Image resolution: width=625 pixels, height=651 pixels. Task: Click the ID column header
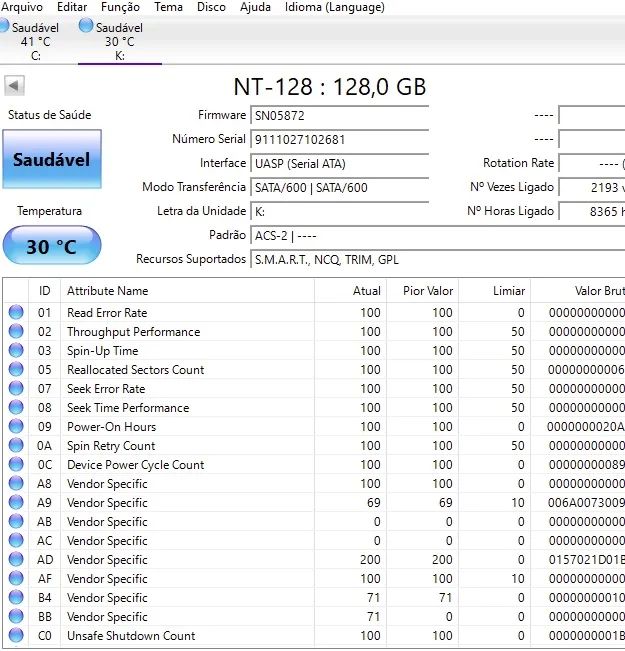44,291
